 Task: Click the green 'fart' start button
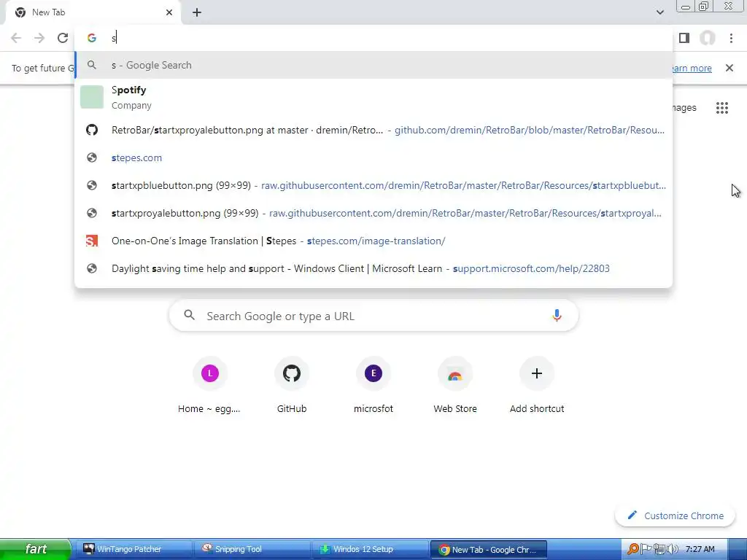point(35,549)
